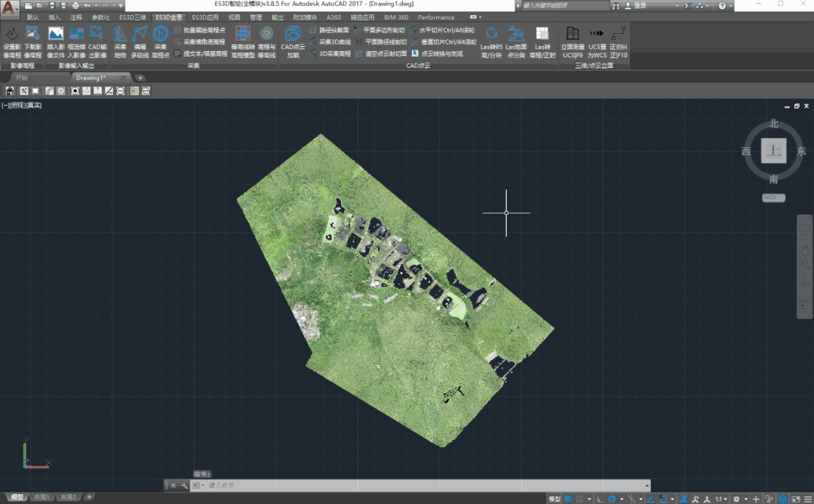The image size is (814, 504).
Task: Click the Las转高程/正射 icon
Action: click(x=542, y=42)
